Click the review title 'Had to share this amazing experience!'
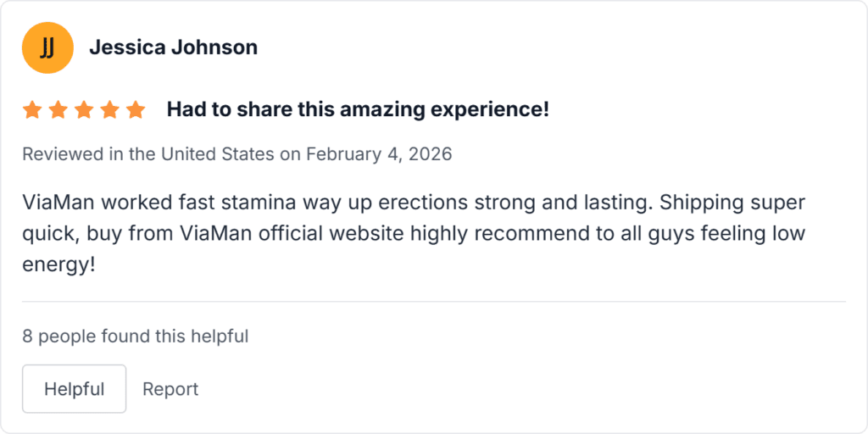 coord(358,109)
